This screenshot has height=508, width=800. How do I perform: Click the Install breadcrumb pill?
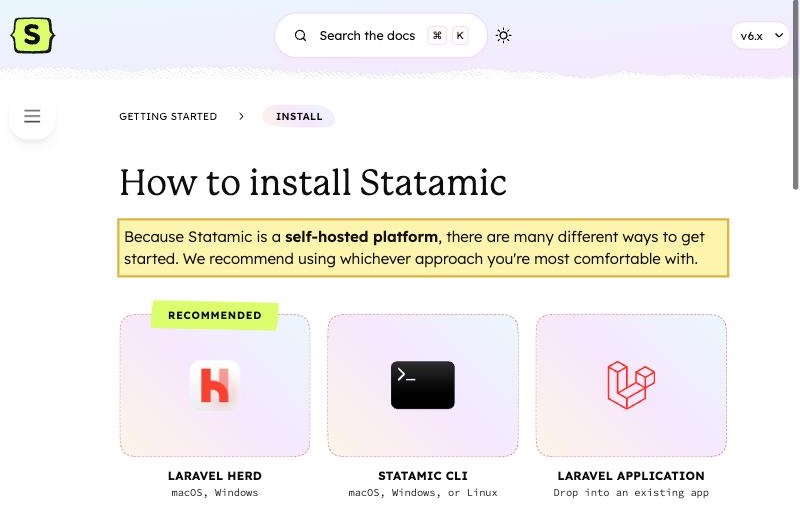299,116
